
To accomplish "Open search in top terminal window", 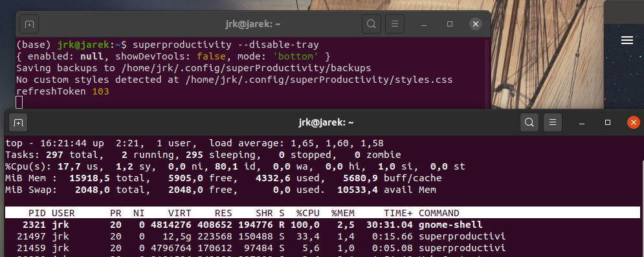I will [x=529, y=122].
